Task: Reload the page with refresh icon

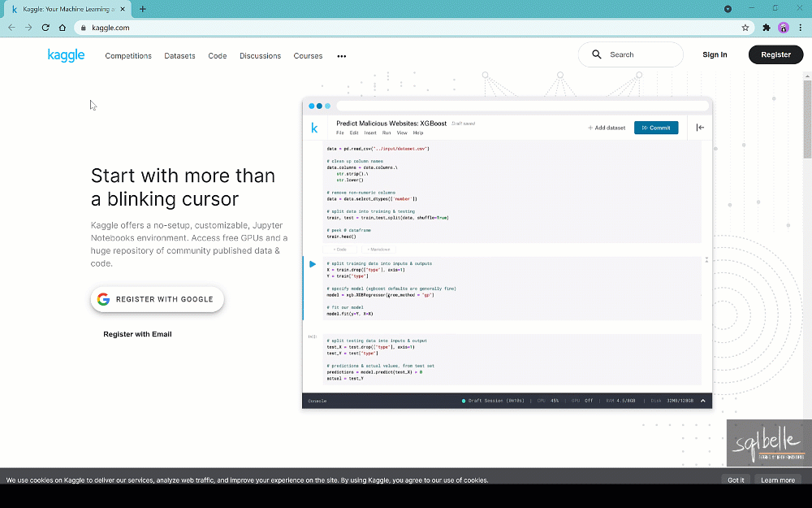Action: (45, 28)
